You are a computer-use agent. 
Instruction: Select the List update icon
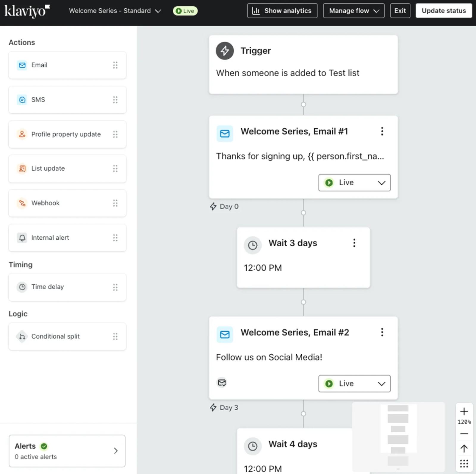(22, 169)
